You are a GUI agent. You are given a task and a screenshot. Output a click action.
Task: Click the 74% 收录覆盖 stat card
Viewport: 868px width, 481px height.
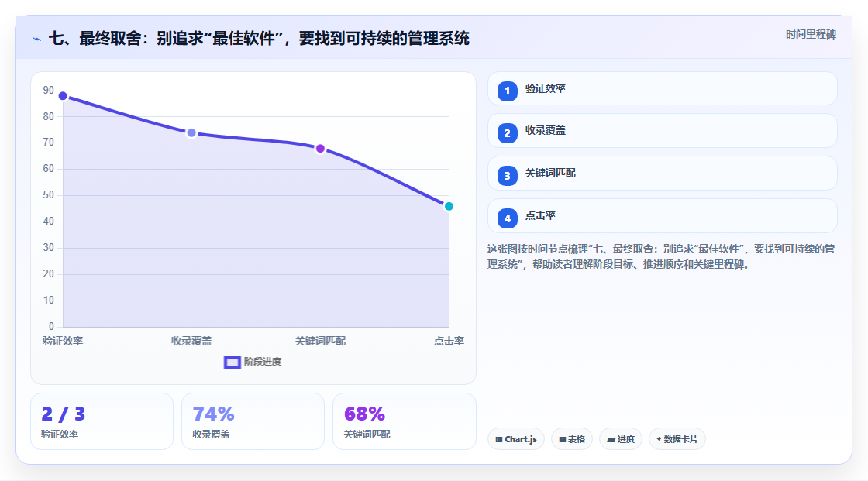tap(253, 421)
